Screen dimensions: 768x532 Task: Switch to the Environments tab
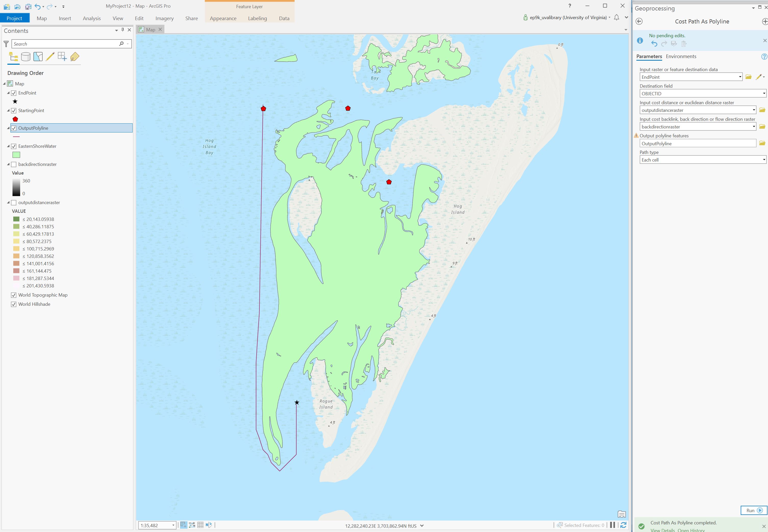(681, 56)
